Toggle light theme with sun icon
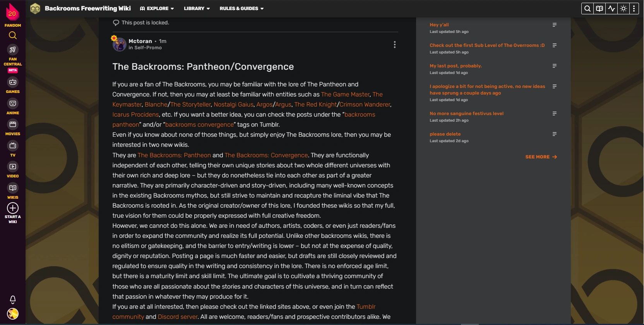 point(623,9)
